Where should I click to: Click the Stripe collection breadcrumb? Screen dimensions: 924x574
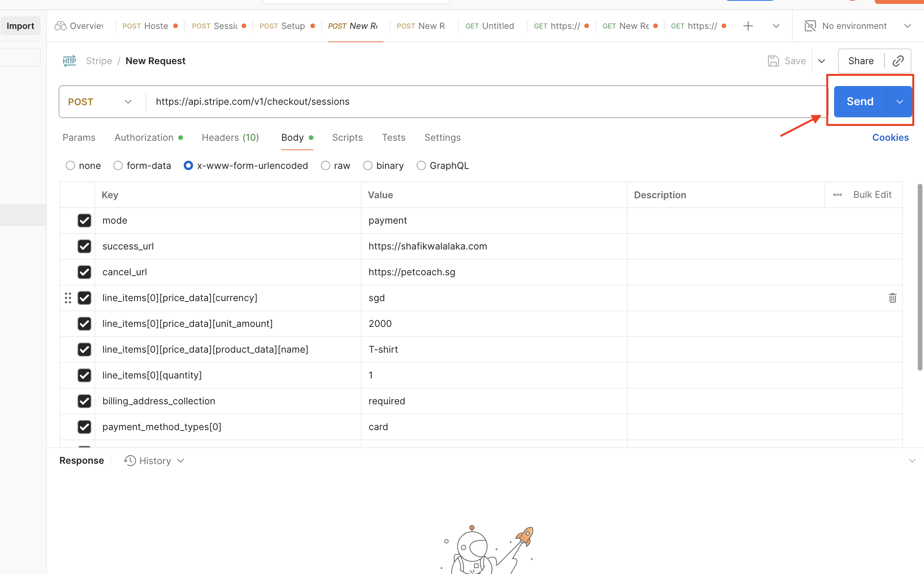(99, 61)
